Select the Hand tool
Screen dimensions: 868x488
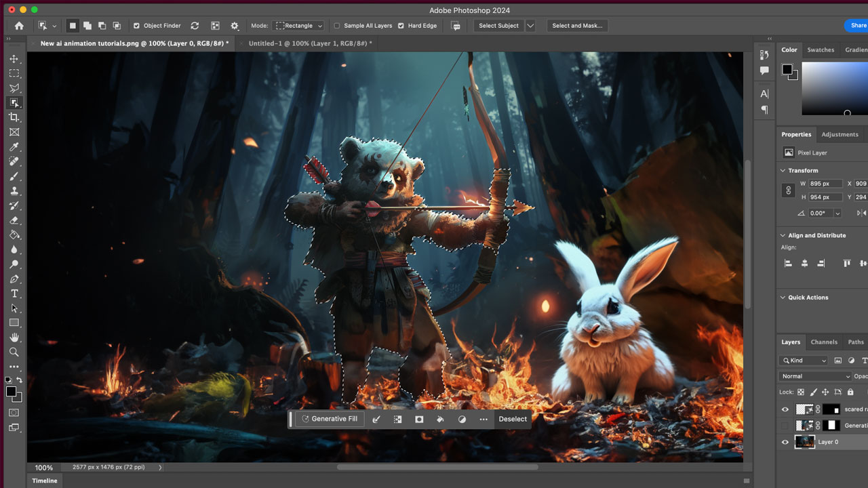coord(14,338)
